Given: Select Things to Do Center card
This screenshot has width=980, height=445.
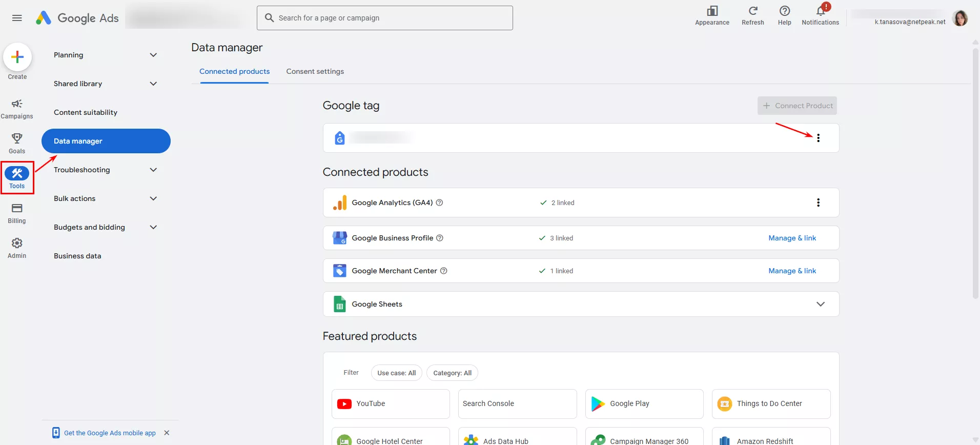Looking at the screenshot, I should (771, 404).
